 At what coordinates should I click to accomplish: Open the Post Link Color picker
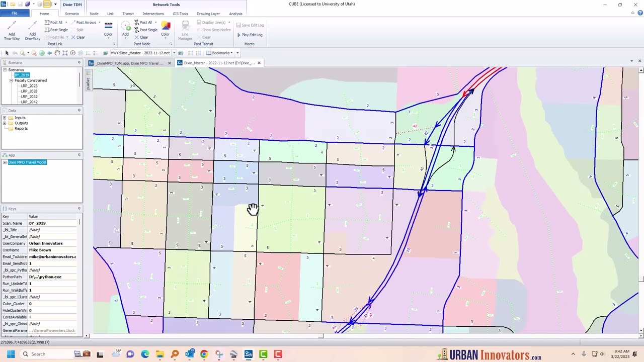108,29
